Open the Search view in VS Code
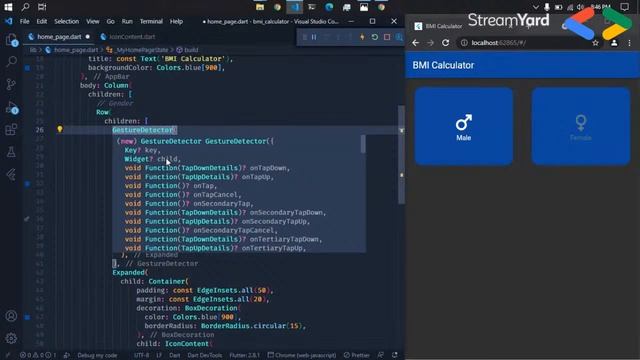640x360 pixels. [x=11, y=62]
